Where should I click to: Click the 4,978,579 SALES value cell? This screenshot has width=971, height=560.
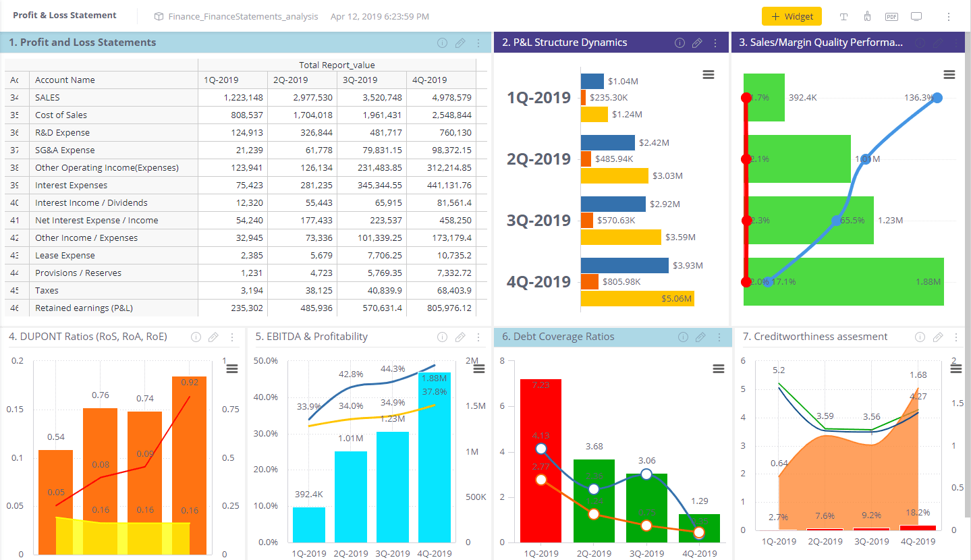(441, 97)
